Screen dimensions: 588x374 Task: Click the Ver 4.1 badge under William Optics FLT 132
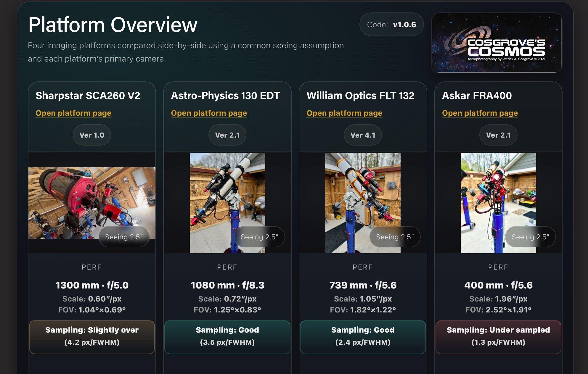(x=362, y=135)
